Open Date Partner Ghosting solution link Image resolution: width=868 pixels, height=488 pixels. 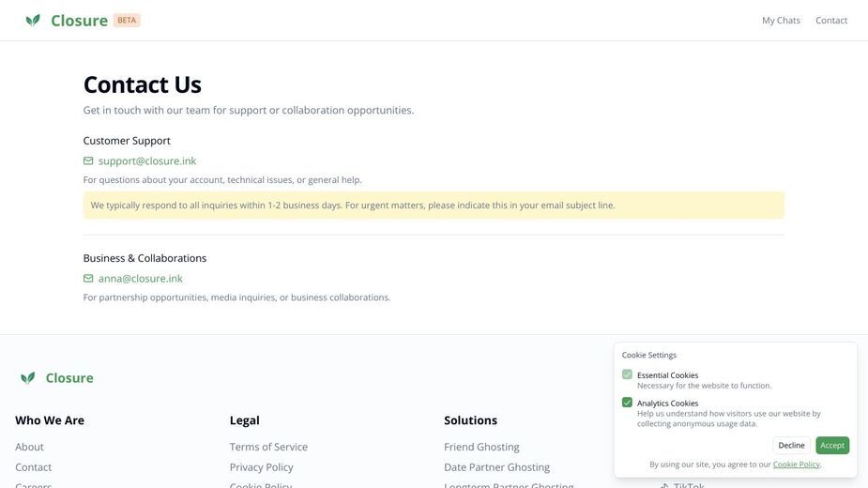pos(496,467)
